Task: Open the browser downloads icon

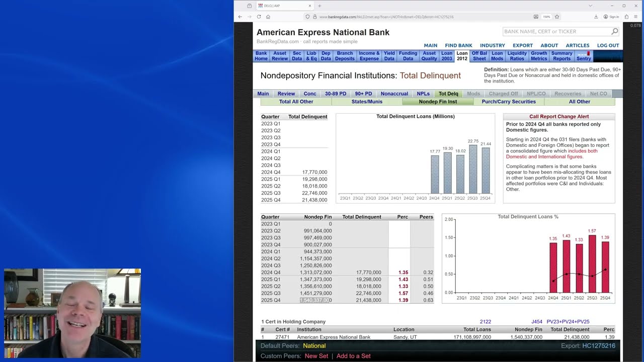Action: pos(596,17)
